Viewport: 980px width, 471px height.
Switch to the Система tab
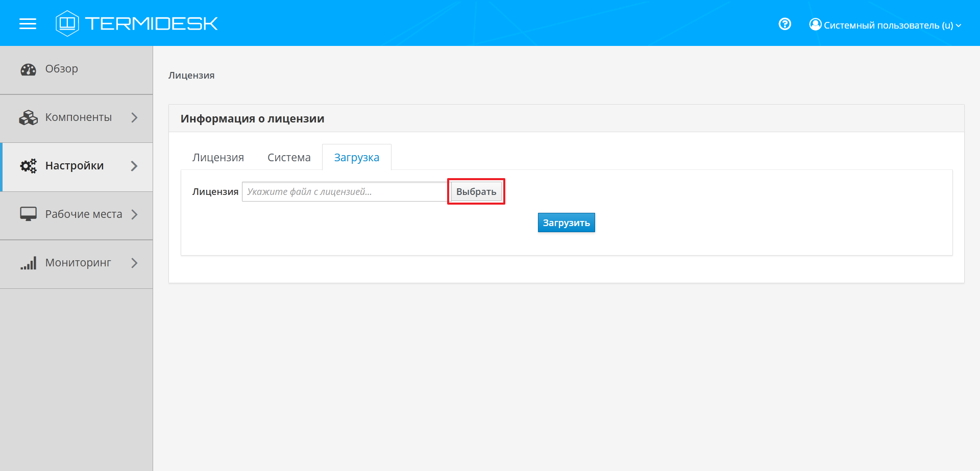coord(289,158)
